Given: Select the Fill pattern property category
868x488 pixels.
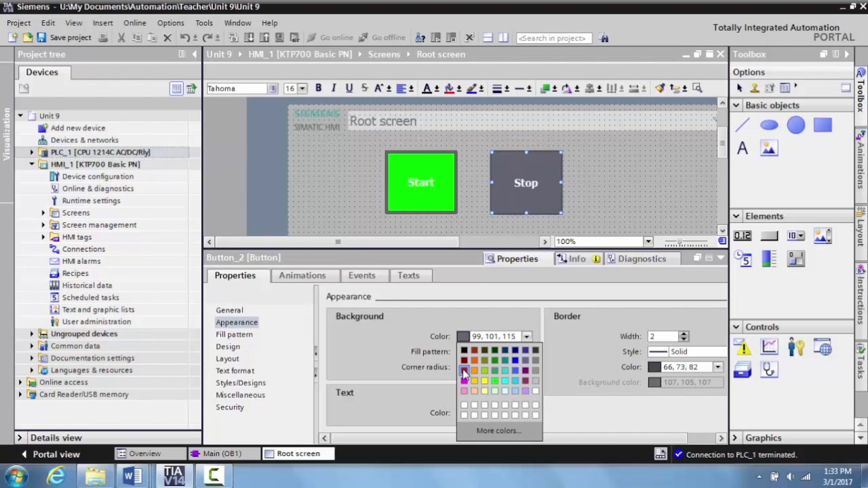Looking at the screenshot, I should (x=234, y=335).
